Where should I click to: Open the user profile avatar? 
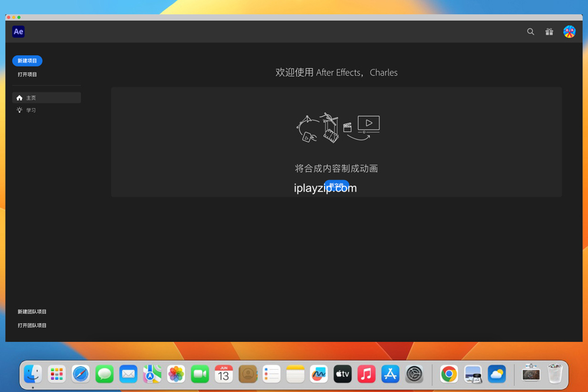click(x=569, y=32)
